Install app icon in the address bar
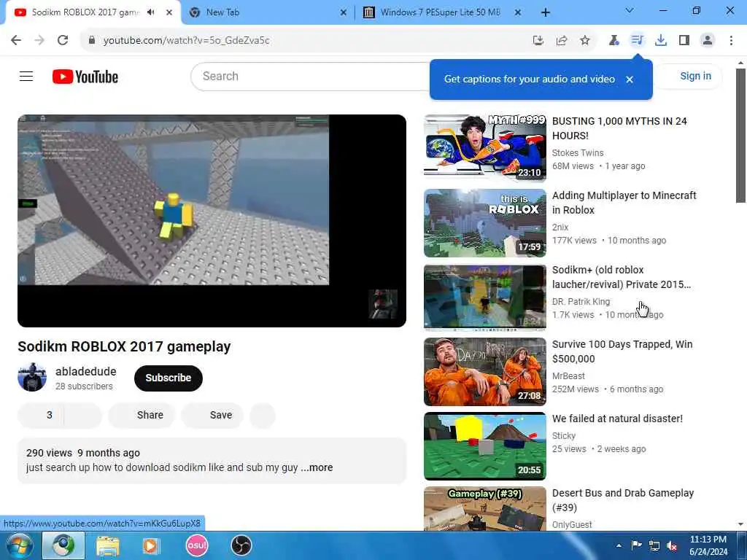747x560 pixels. tap(538, 41)
